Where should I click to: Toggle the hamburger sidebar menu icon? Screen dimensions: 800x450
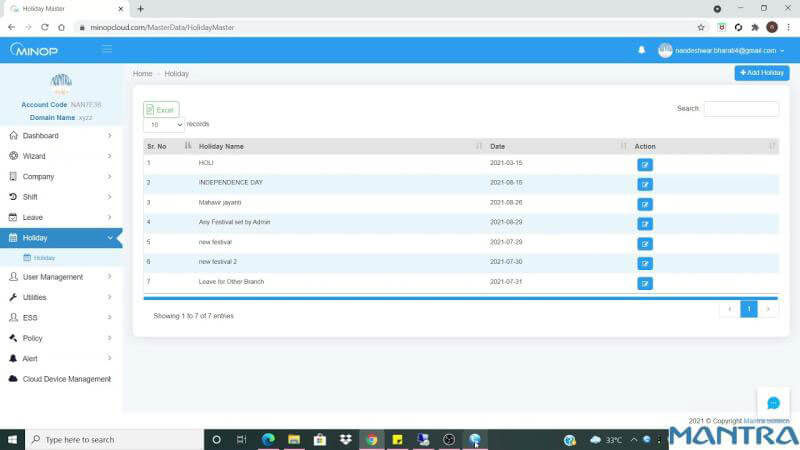click(107, 49)
